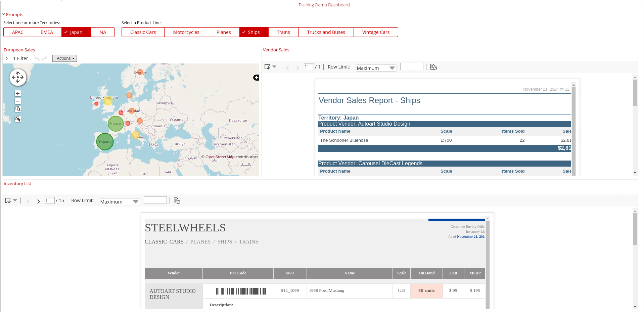This screenshot has width=644, height=312.
Task: Click the MSRP column header
Action: 475,273
